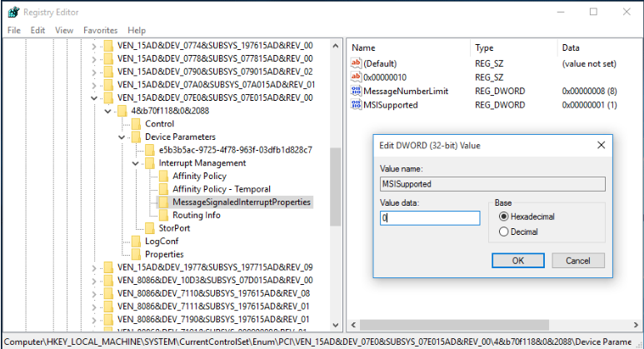Screen dimensions: 644x349
Task: Open the Favorites menu
Action: 100,30
